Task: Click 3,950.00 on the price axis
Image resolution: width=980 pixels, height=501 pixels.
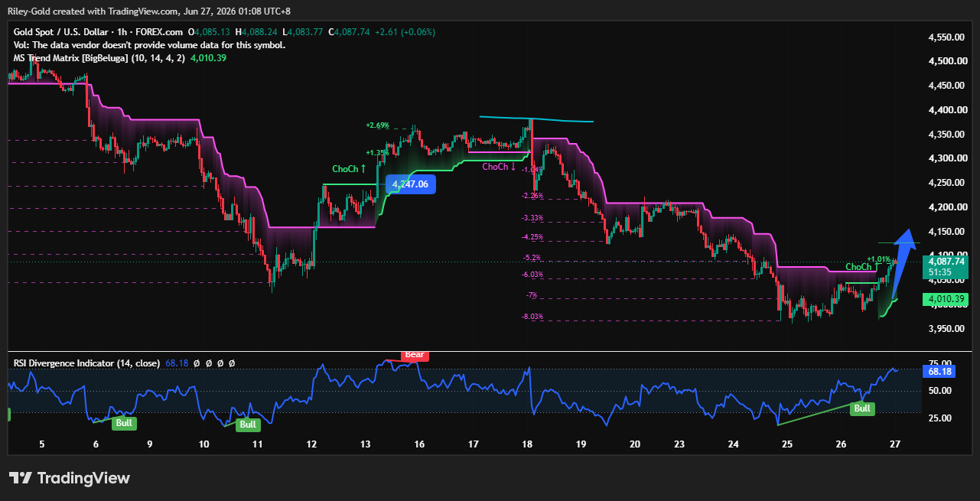Action: (x=945, y=329)
